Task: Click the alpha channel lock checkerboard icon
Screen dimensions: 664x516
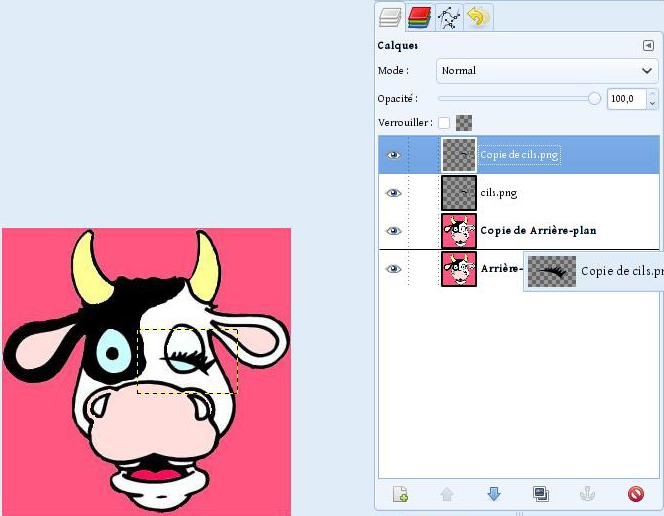Action: click(464, 123)
